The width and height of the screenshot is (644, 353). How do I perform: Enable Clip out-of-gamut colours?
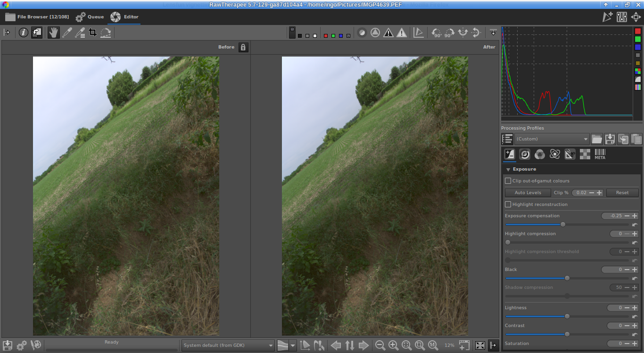point(508,181)
